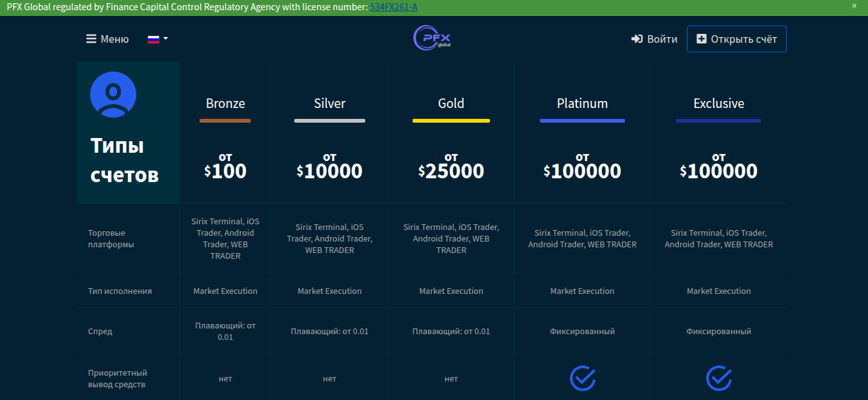The width and height of the screenshot is (868, 400).
Task: Click the Открыть счёт button
Action: tap(736, 38)
